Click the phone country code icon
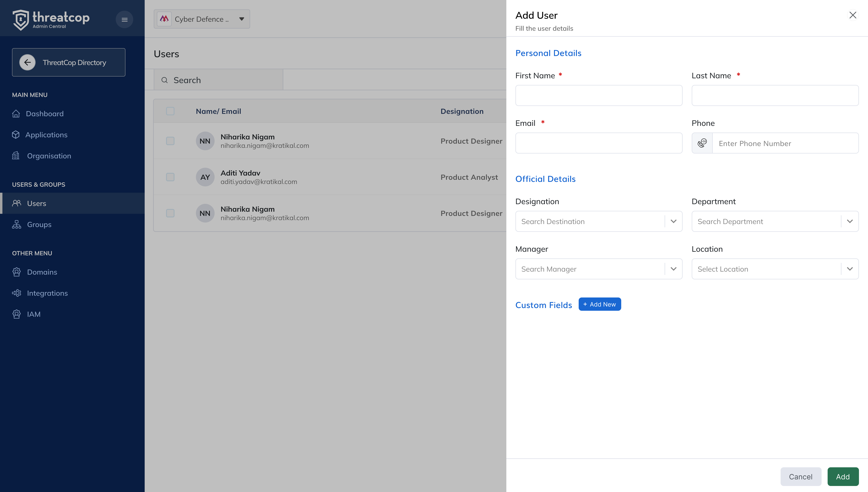Viewport: 868px width, 492px height. 702,143
